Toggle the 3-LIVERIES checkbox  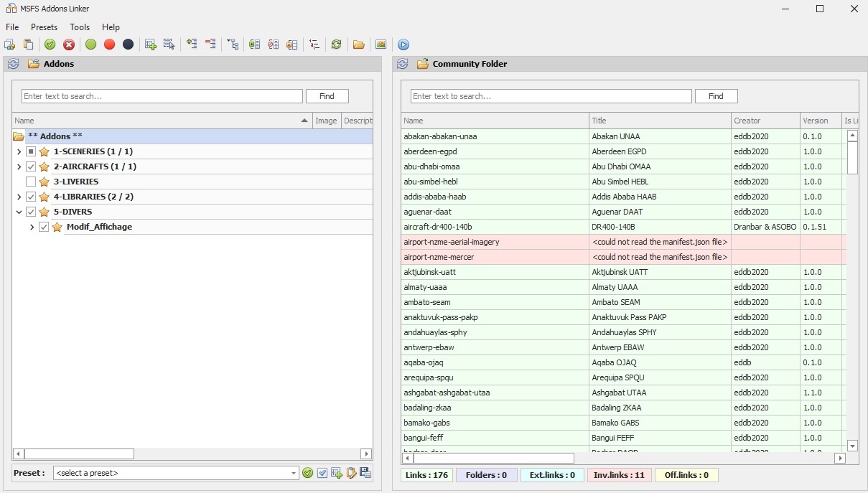31,182
